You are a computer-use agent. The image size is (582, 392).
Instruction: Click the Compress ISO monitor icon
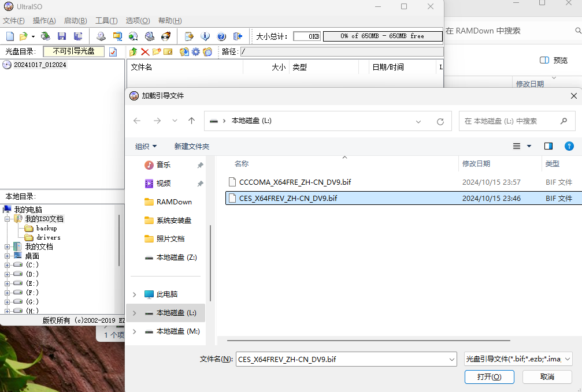point(117,36)
